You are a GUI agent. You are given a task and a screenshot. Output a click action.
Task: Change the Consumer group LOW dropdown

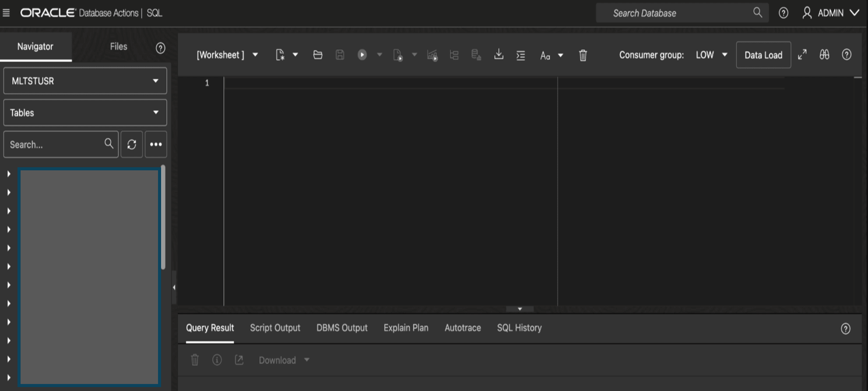click(x=711, y=55)
